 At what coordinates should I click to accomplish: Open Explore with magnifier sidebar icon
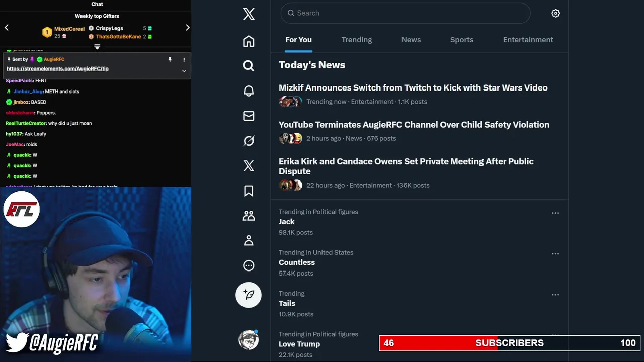click(249, 66)
